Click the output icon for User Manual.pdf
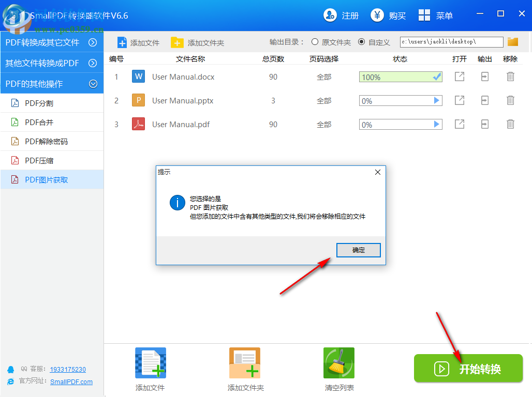 (484, 124)
